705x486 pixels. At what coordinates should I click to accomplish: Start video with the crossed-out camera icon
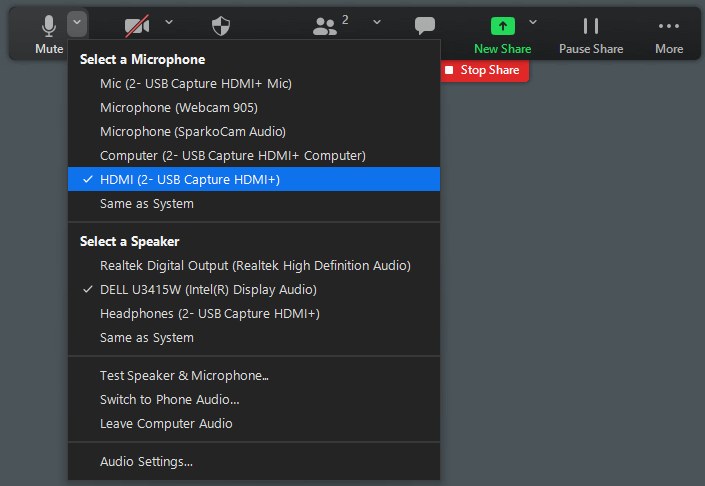[137, 26]
